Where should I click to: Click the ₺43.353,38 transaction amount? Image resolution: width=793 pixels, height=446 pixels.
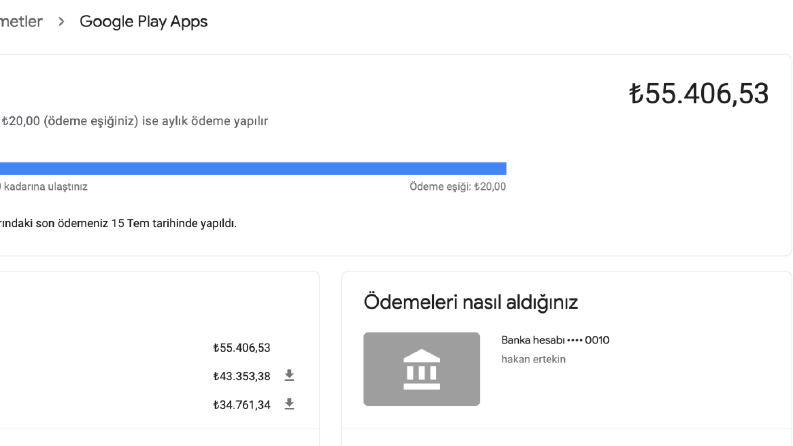tap(242, 376)
